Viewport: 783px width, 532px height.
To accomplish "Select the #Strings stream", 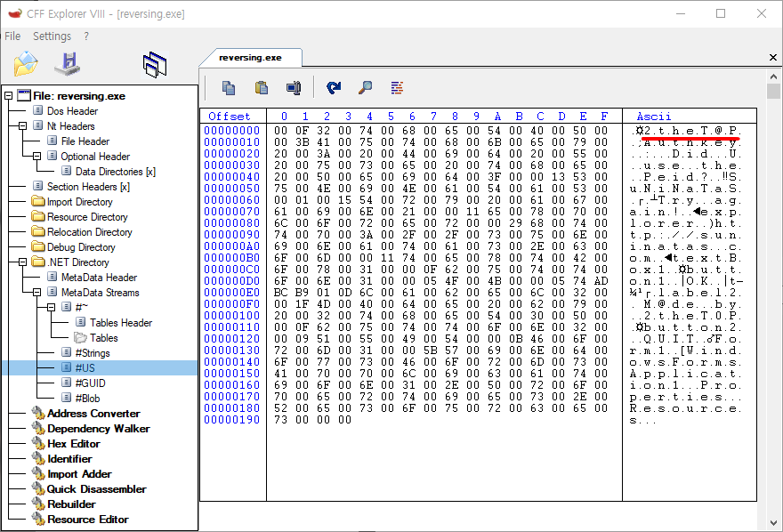I will click(93, 353).
